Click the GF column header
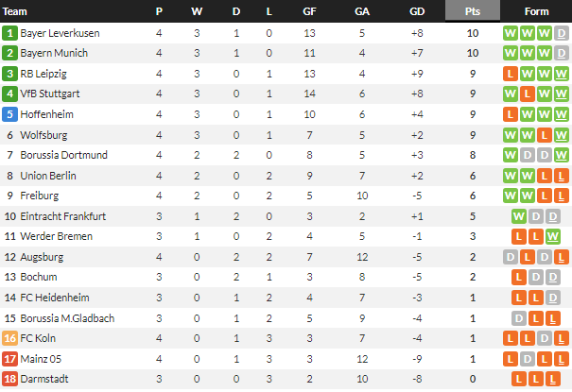The image size is (572, 392). tap(309, 11)
